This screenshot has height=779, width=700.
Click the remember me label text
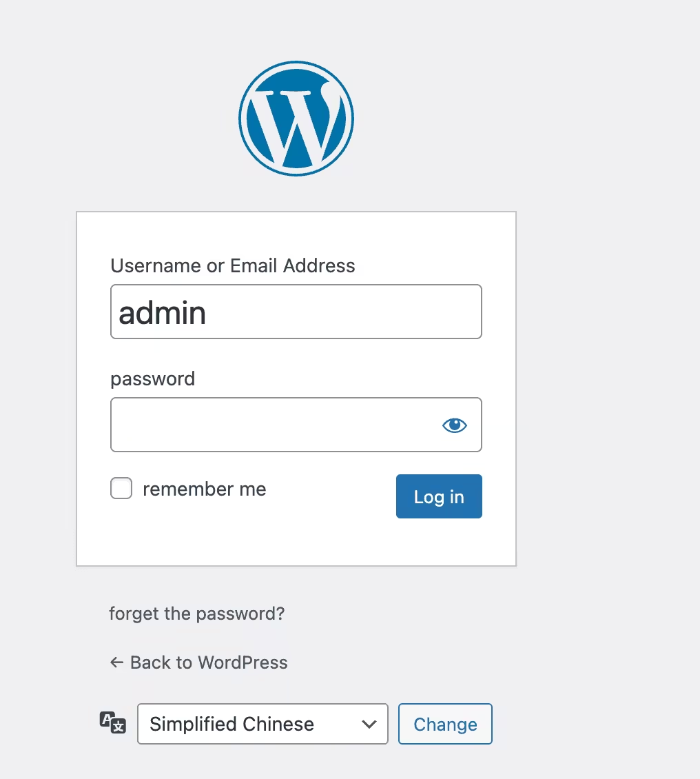point(205,489)
